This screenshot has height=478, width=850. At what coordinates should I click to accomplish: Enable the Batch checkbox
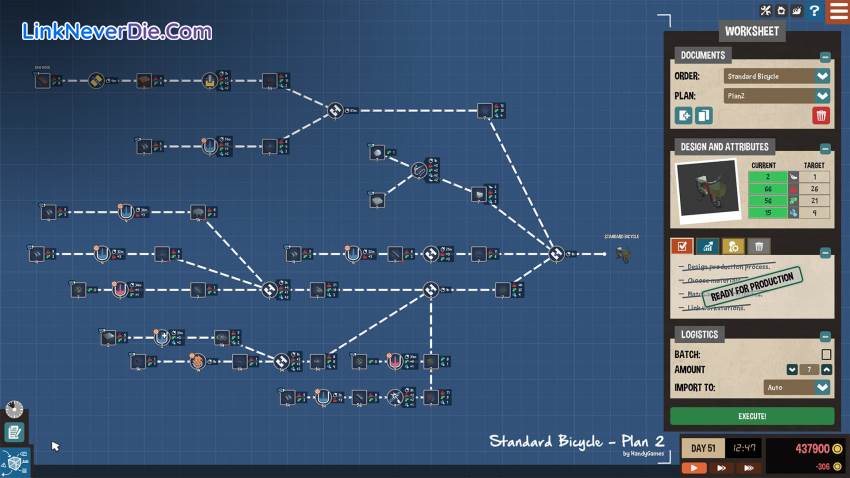pyautogui.click(x=826, y=354)
